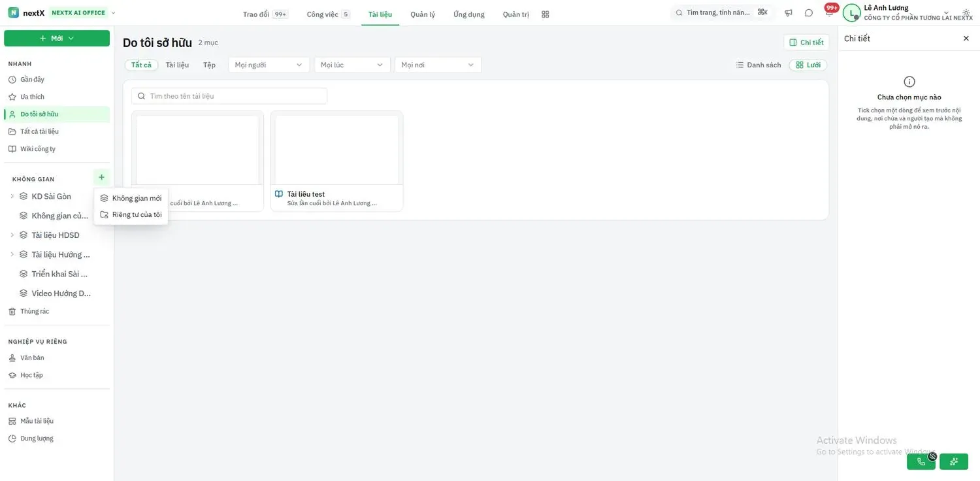
Task: Open Học tập section
Action: [x=57, y=375]
